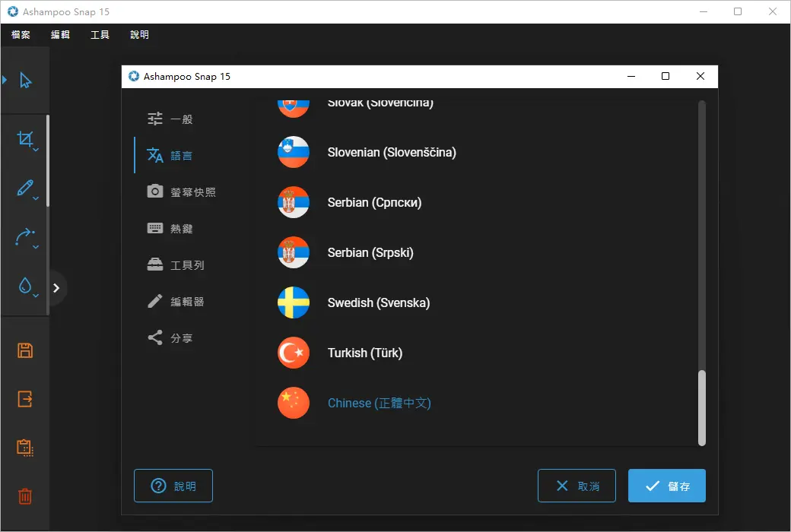
Task: Click the left toolbar scrollbar
Action: (x=48, y=160)
